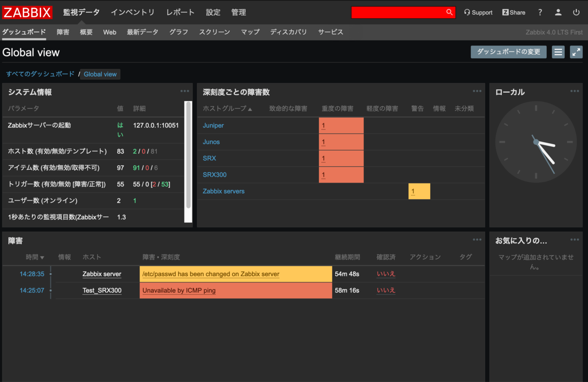Click the Zabbix 4.0 LTS First label

point(554,32)
